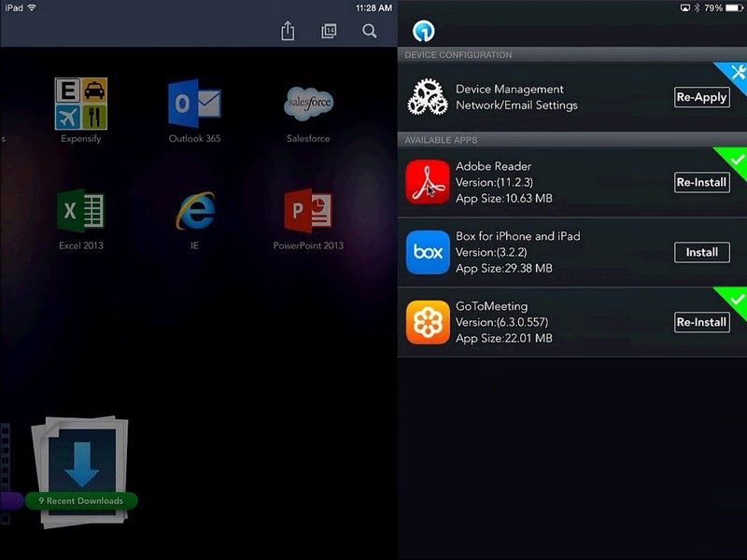Tap the 9 Recent Downloads green label
The height and width of the screenshot is (560, 747).
coord(81,501)
